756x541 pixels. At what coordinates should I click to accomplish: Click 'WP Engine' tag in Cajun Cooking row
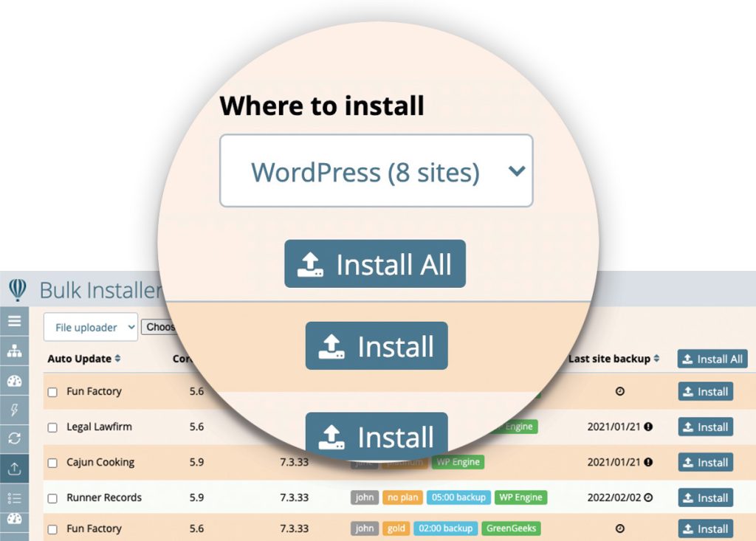458,462
